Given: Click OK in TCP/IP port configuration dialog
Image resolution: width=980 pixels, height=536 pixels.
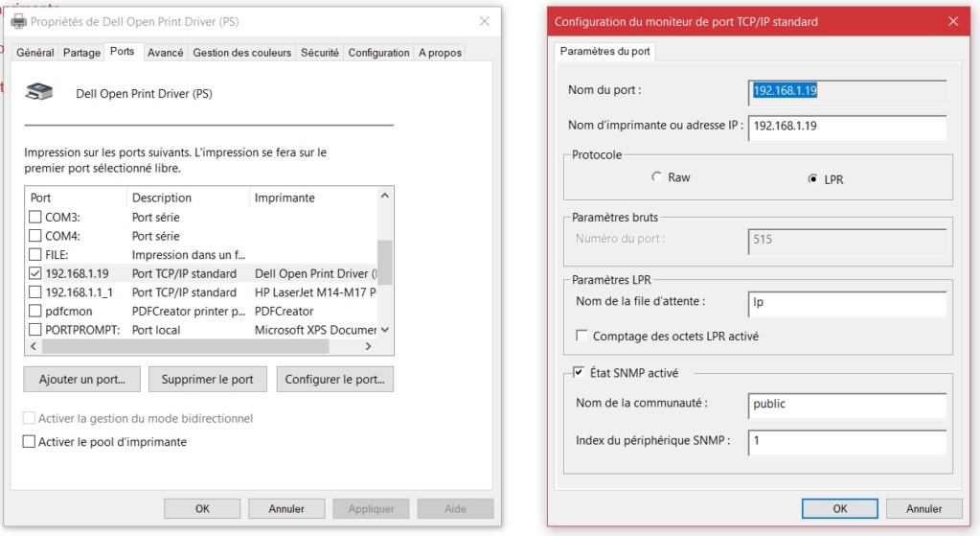Looking at the screenshot, I should (x=840, y=508).
